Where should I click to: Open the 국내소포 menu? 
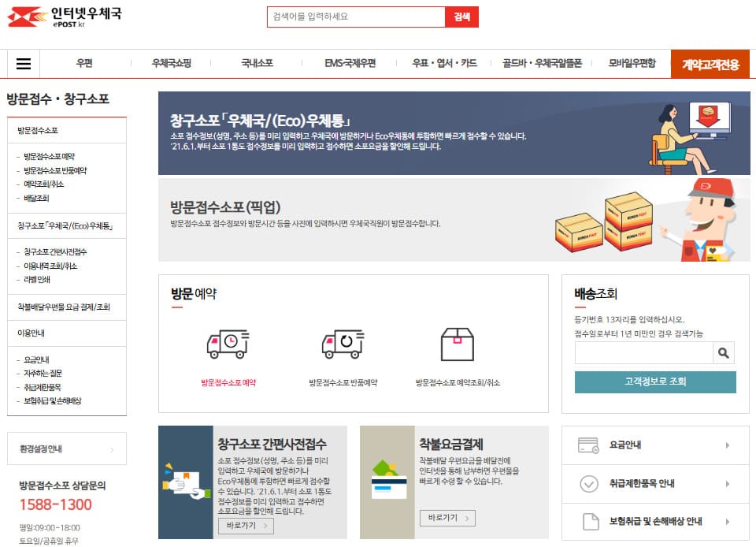[257, 63]
